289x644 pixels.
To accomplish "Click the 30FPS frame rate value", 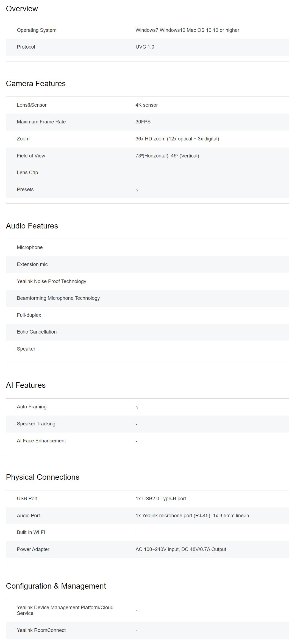I will 143,122.
